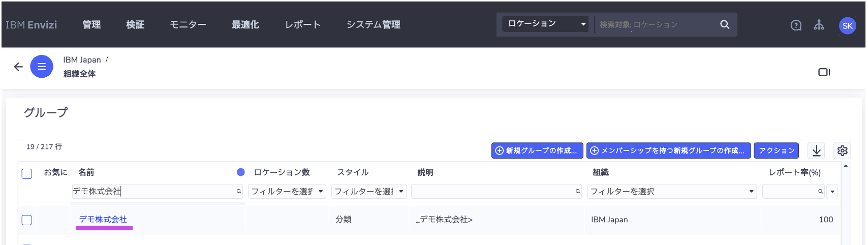Click メンバーシップを持つ新規グループの作成 button
Image resolution: width=868 pixels, height=245 pixels.
point(668,150)
